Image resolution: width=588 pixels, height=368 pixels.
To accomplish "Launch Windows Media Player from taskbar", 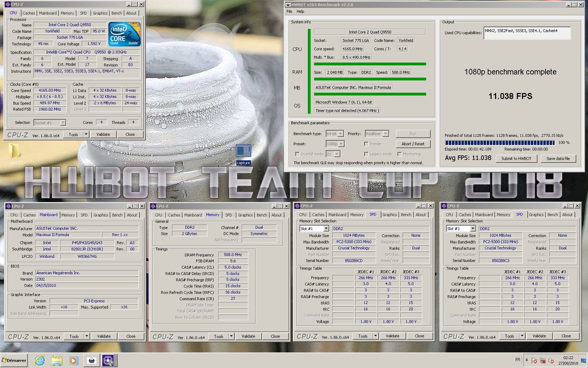I will (x=73, y=360).
